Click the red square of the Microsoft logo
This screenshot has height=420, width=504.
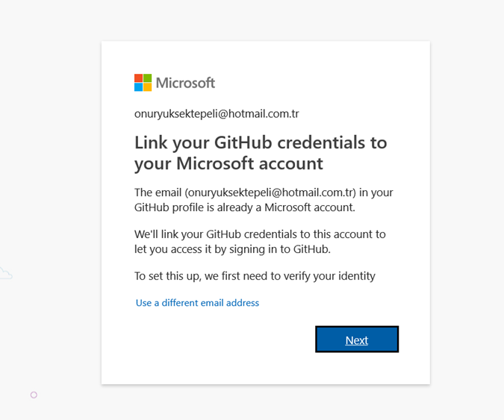coord(139,78)
